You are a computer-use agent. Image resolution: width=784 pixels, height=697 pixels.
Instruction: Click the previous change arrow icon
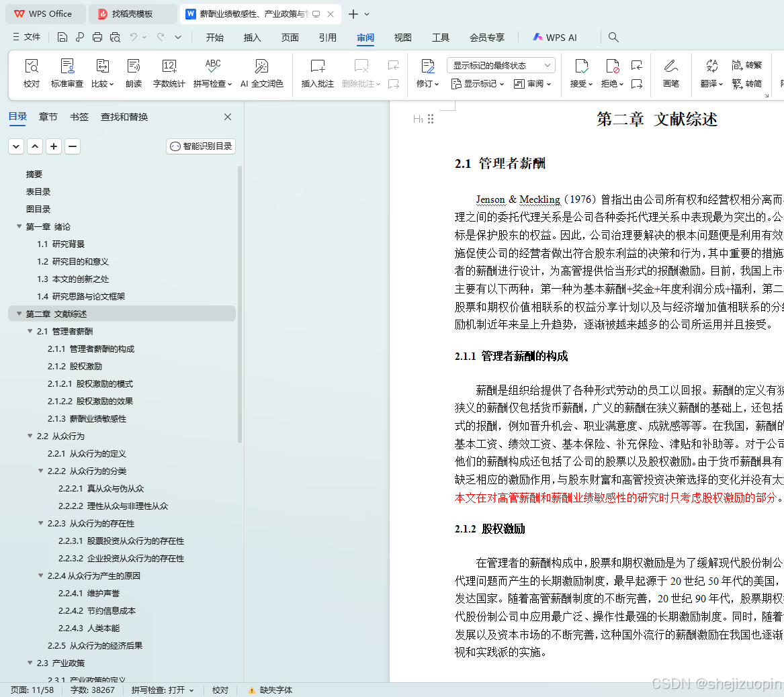click(636, 65)
